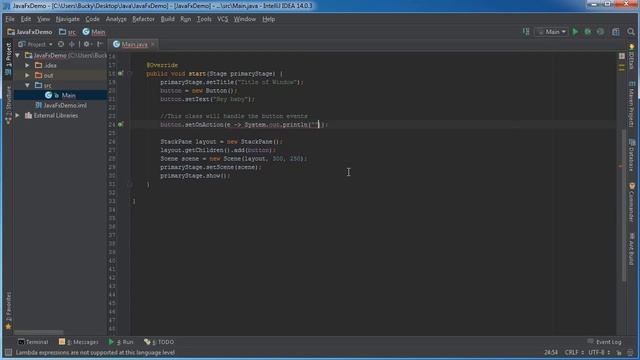Open Project Structure icon in toolbar
640x360 pixels.
[x=616, y=32]
